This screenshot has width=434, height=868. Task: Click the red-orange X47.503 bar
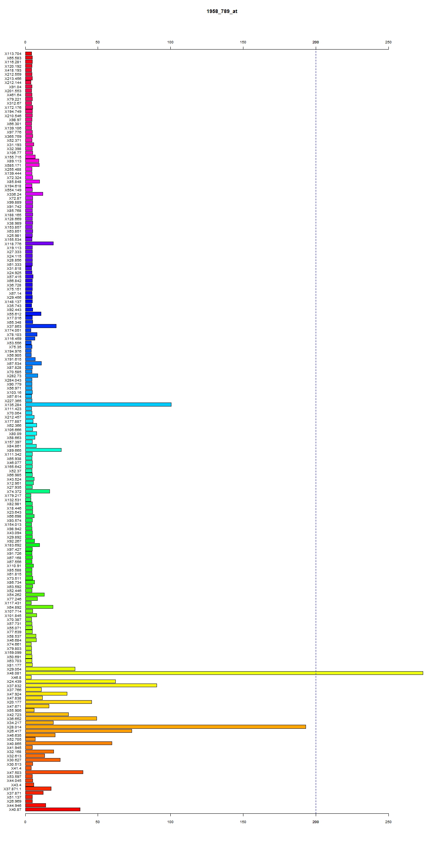point(54,772)
